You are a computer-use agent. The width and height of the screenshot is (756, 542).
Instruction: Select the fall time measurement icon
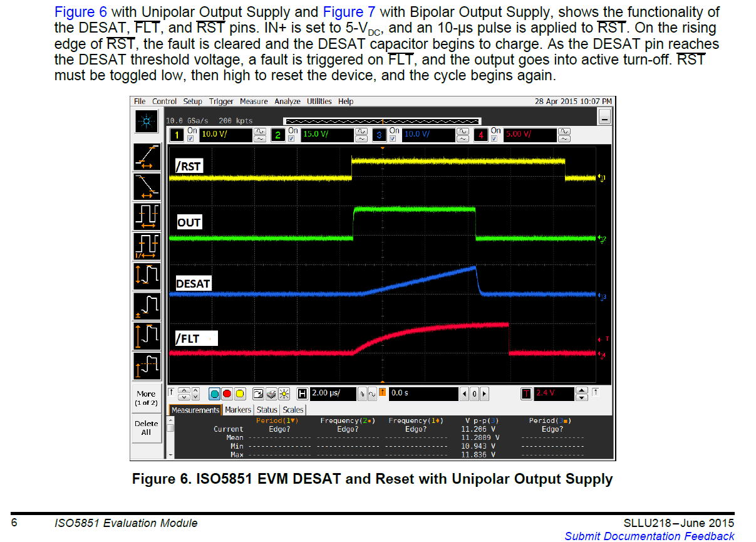click(147, 186)
